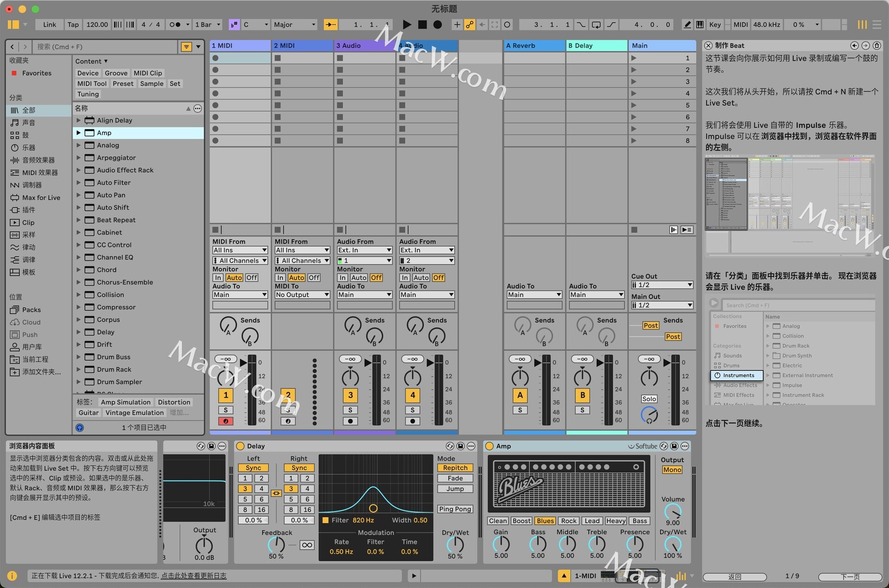889x588 pixels.
Task: Open Cue Out dropdown in Main track
Action: (x=662, y=285)
